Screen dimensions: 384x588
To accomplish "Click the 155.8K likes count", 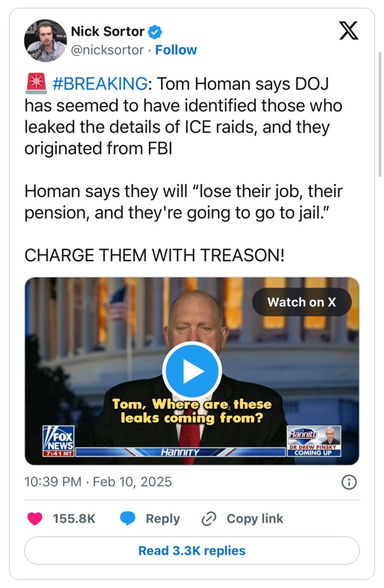I will pos(74,519).
